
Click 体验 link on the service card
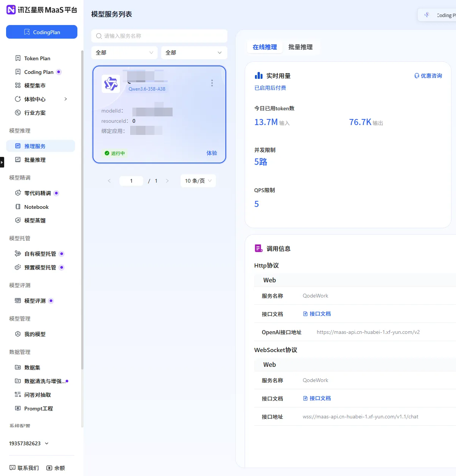point(212,153)
